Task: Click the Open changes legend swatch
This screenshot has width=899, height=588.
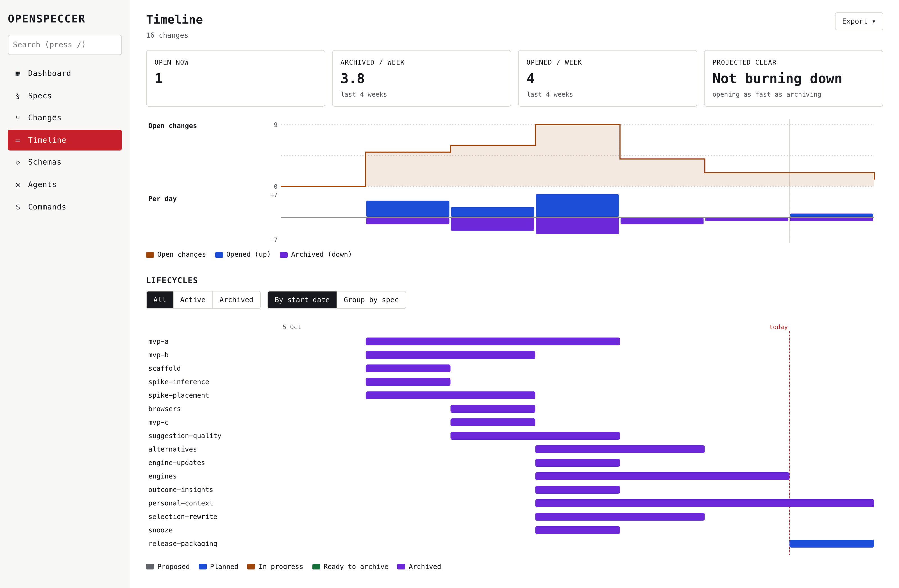Action: [150, 255]
